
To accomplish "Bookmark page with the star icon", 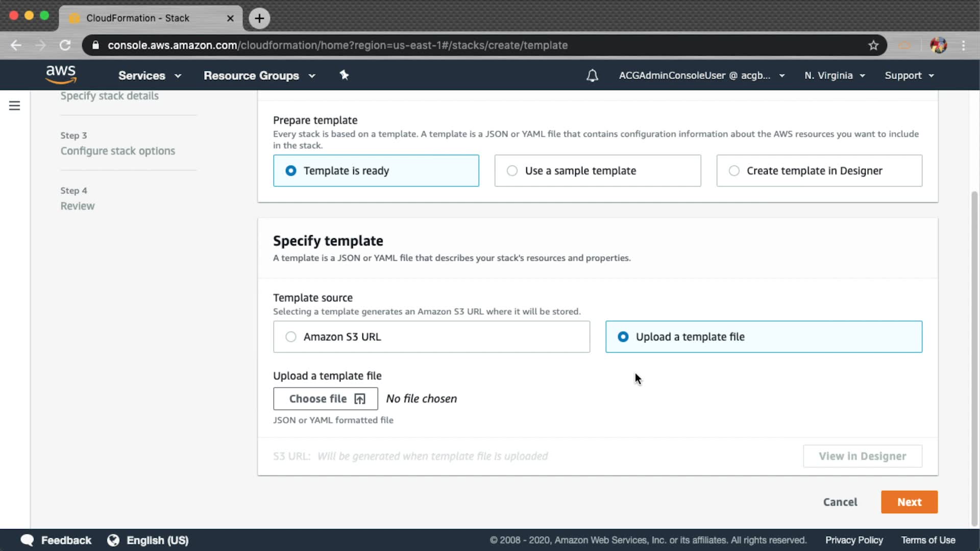I will (873, 45).
